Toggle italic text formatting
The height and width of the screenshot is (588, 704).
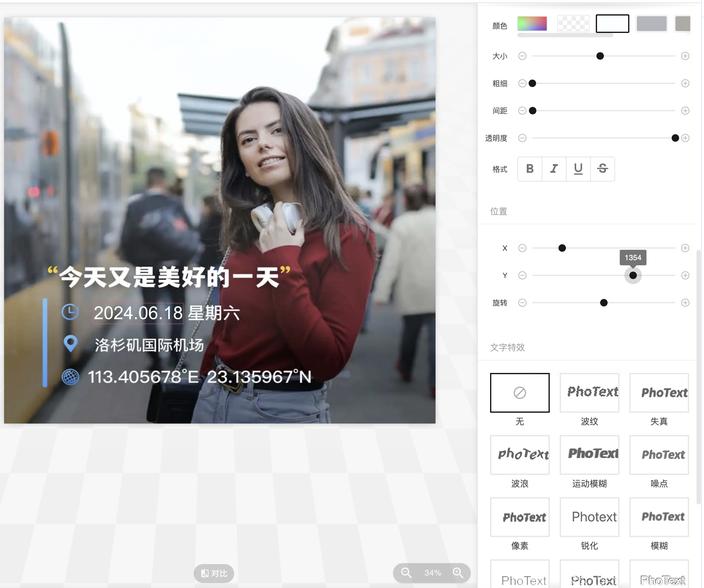[x=554, y=169]
